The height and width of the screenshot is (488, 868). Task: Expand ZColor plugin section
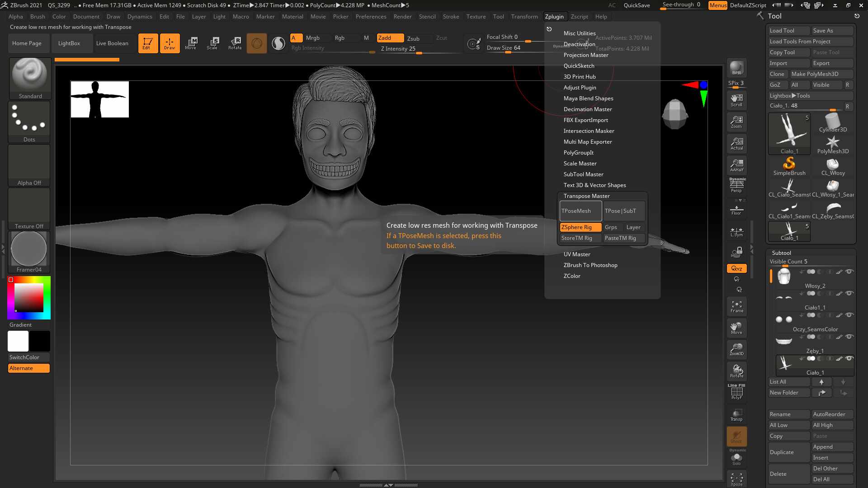tap(572, 276)
